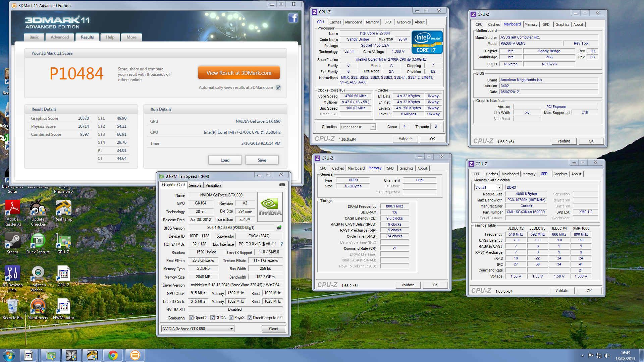644x362 pixels.
Task: Open Memory tab in CPU-Z SPD window
Action: (x=529, y=174)
